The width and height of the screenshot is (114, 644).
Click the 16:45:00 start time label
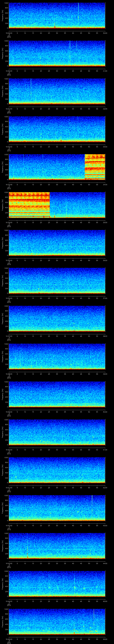9,639
